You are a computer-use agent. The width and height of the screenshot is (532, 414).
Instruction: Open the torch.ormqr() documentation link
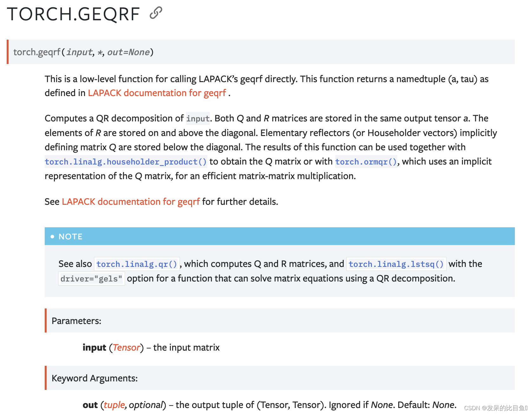pyautogui.click(x=366, y=162)
